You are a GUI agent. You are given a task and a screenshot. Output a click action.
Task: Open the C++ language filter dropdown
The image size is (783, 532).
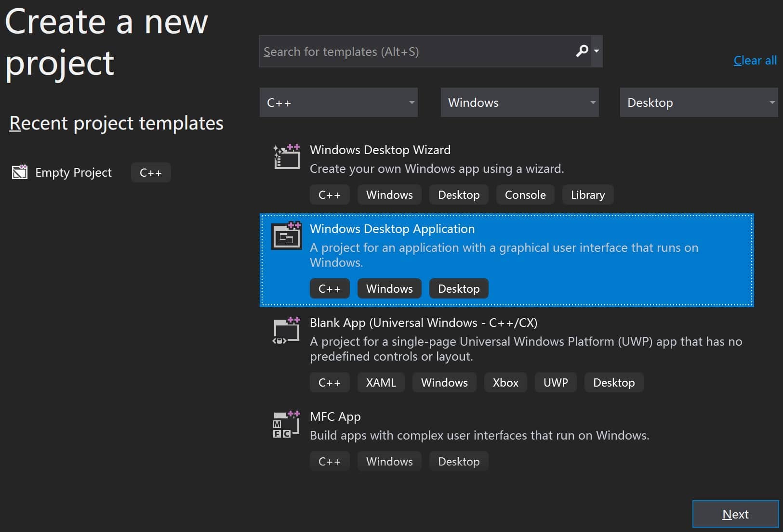click(338, 103)
